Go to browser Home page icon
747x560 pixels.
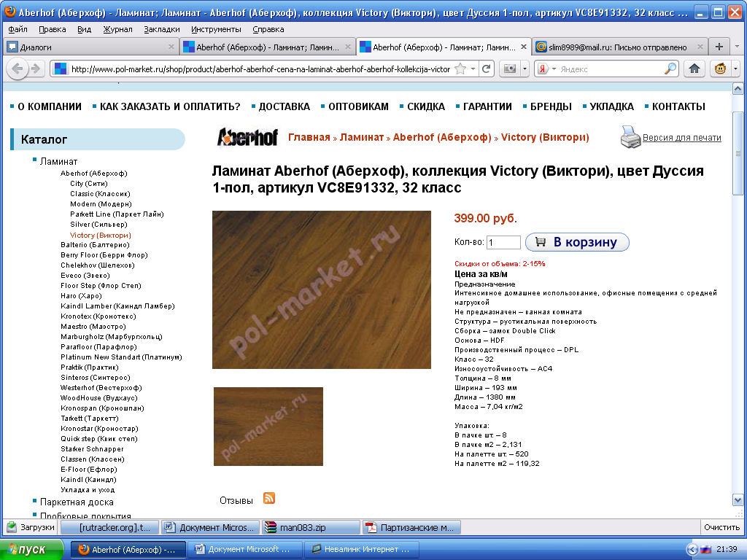click(694, 69)
